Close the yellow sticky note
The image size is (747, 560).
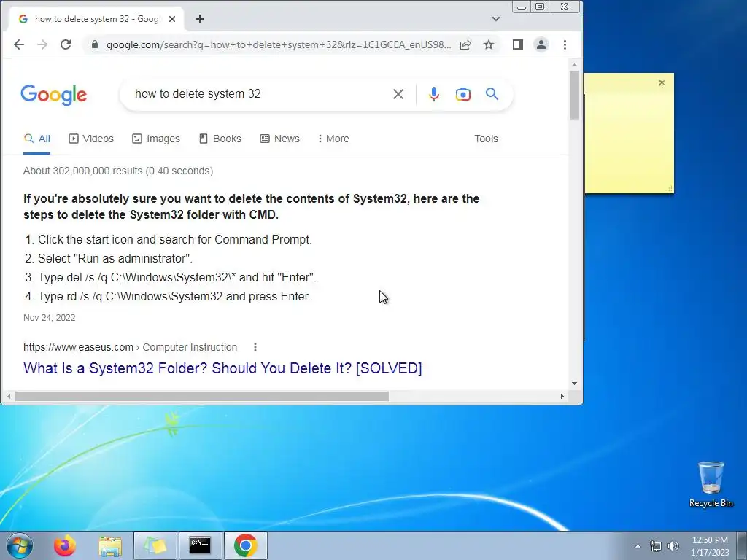point(662,83)
